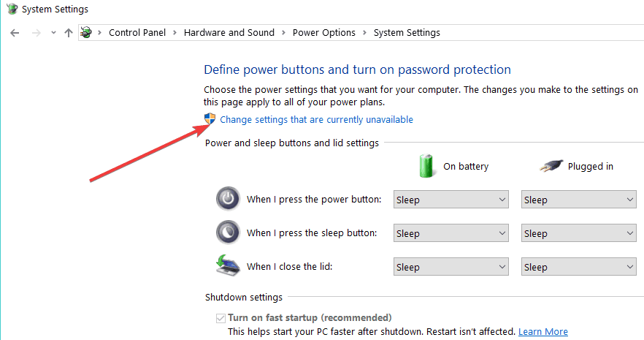Navigate to Control Panel breadcrumb

click(x=137, y=33)
